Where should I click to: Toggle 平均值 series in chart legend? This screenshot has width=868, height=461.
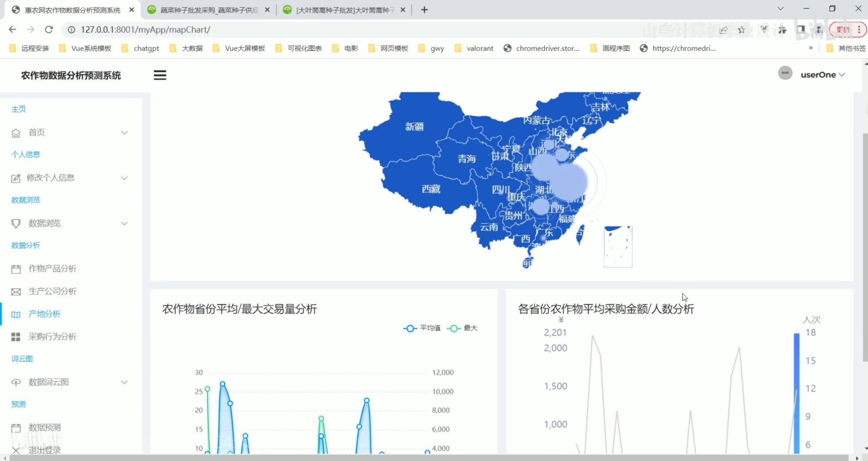(x=422, y=328)
